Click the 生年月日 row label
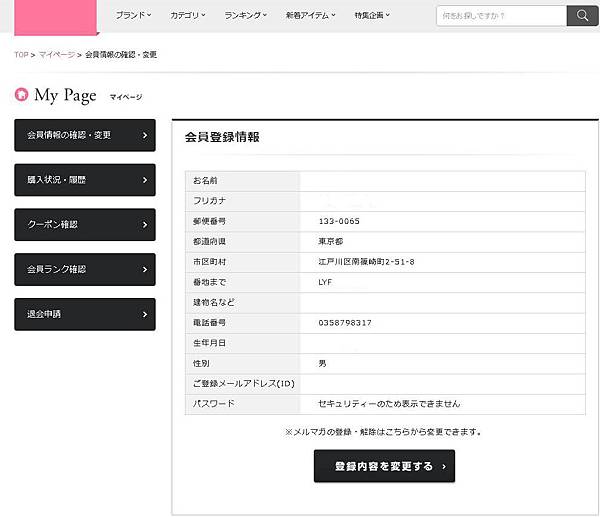Image resolution: width=600 pixels, height=517 pixels. tap(209, 343)
